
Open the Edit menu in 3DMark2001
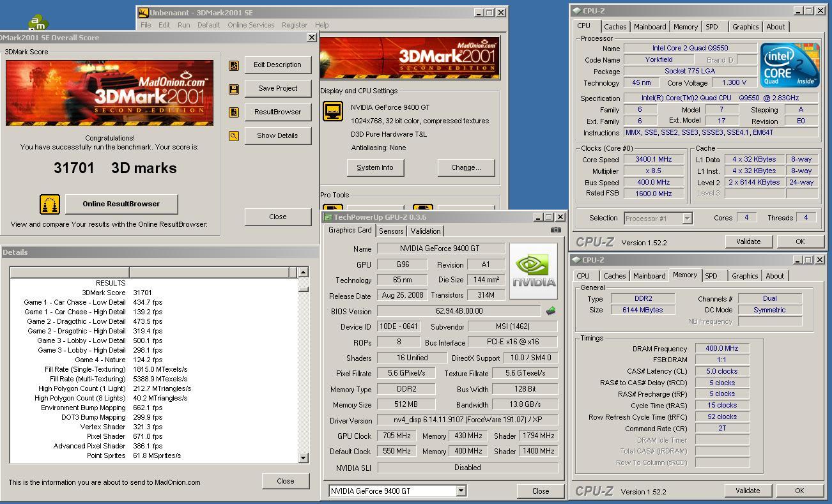pos(164,25)
